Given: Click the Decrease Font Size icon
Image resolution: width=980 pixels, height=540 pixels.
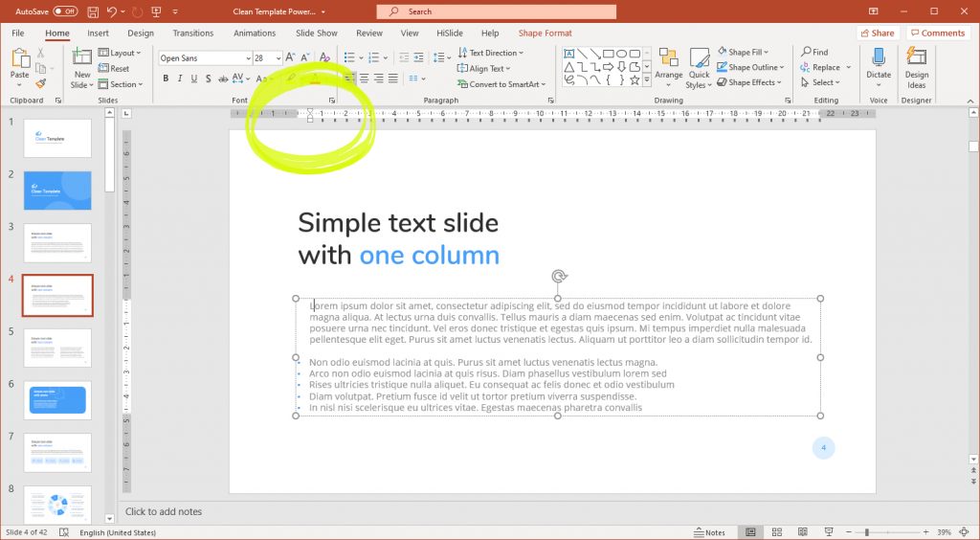Looking at the screenshot, I should tap(306, 57).
